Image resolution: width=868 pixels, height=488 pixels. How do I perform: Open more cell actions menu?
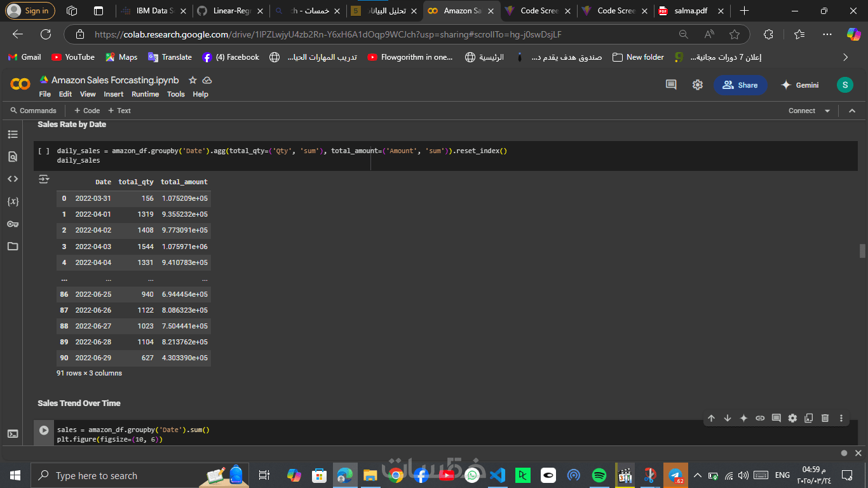pyautogui.click(x=841, y=418)
